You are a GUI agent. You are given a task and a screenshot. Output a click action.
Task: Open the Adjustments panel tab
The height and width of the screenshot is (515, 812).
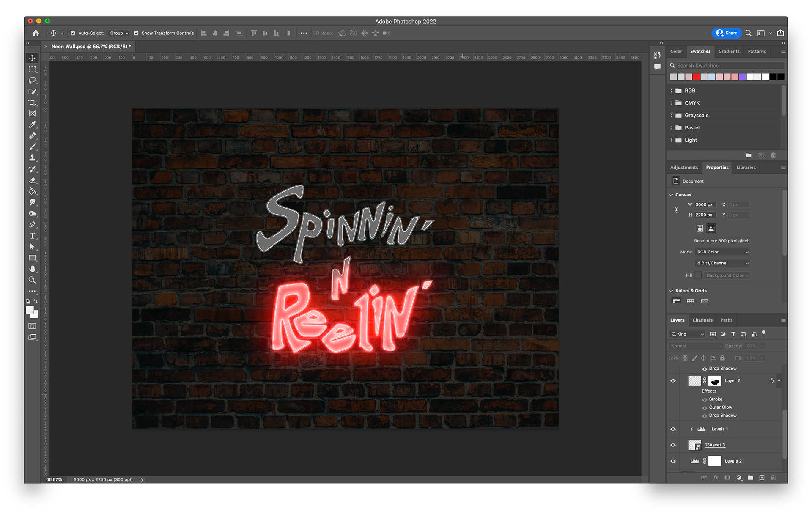coord(684,167)
